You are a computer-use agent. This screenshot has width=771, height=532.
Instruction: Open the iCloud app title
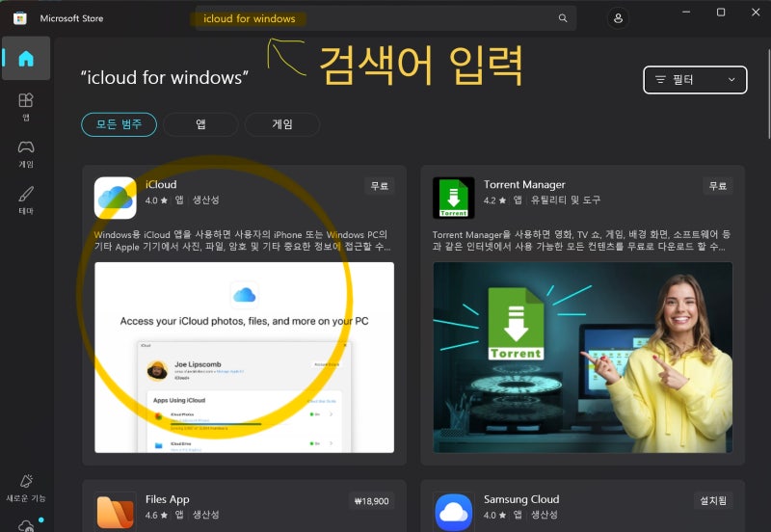pyautogui.click(x=161, y=184)
